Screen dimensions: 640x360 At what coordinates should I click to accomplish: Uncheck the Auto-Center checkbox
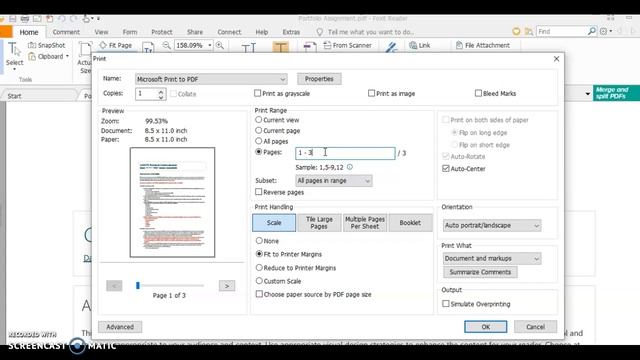click(446, 169)
